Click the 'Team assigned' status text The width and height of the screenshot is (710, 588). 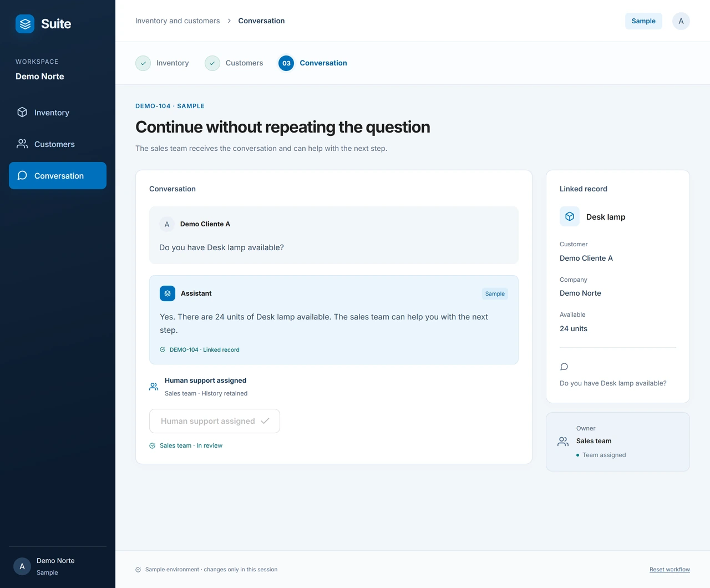(x=604, y=455)
